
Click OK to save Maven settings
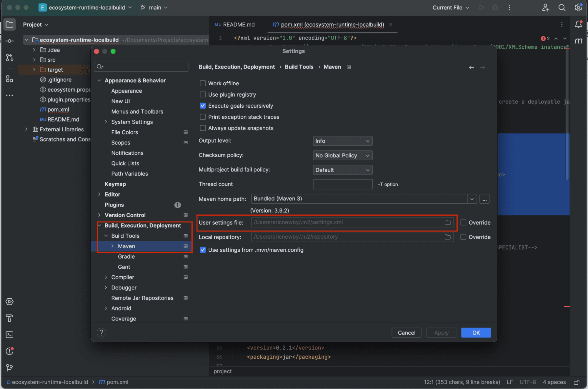[476, 333]
